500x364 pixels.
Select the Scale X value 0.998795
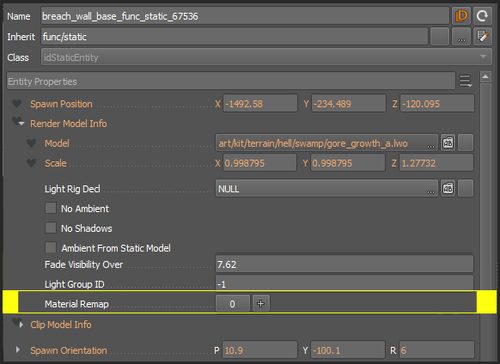pyautogui.click(x=260, y=163)
